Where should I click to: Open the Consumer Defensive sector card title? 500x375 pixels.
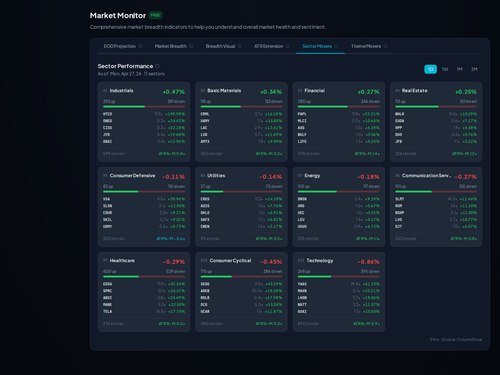132,176
